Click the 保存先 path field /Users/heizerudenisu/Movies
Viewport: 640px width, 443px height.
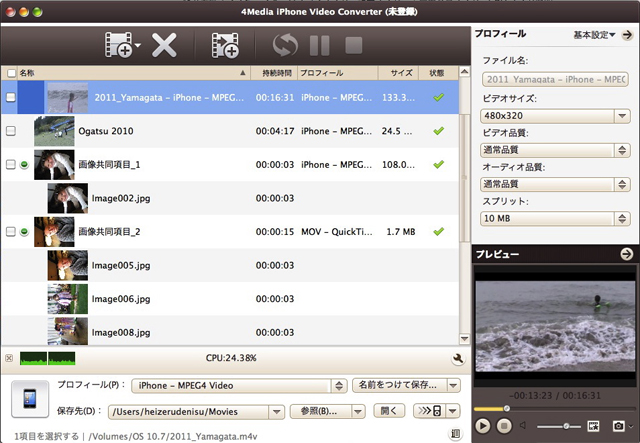(x=188, y=412)
